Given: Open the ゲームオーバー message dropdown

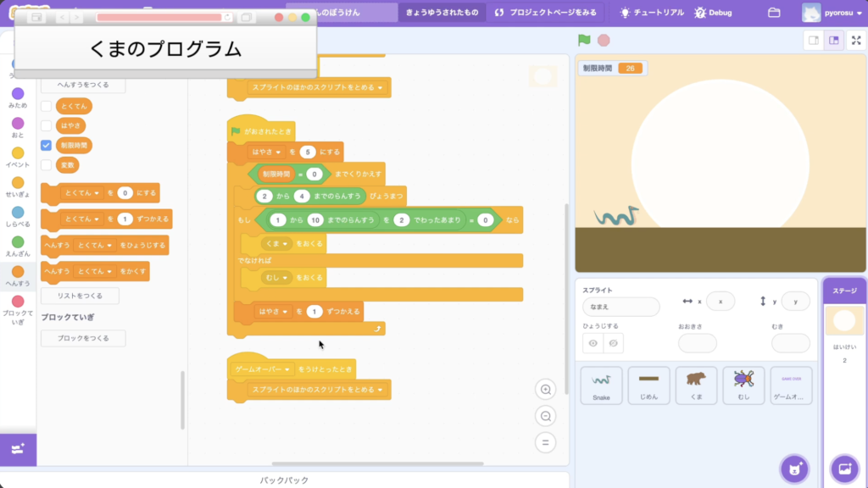Looking at the screenshot, I should 288,369.
